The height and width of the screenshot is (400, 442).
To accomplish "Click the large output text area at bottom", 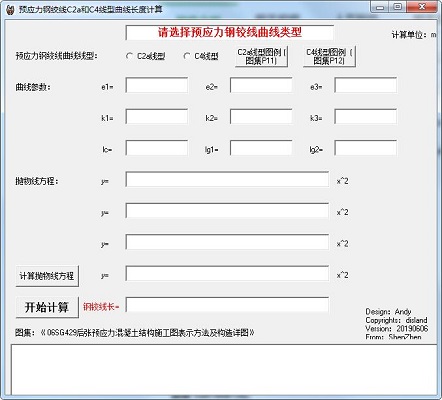I will 224,370.
